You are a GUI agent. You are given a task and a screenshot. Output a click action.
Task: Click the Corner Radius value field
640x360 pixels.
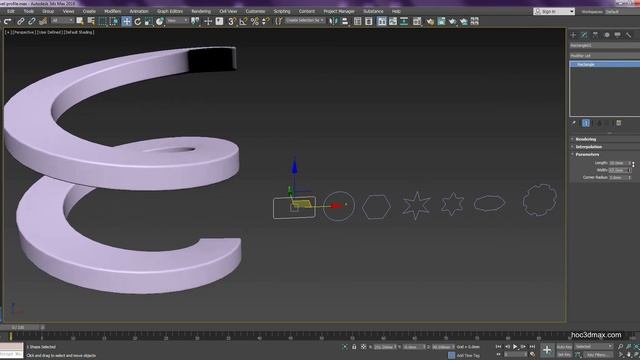tap(619, 178)
